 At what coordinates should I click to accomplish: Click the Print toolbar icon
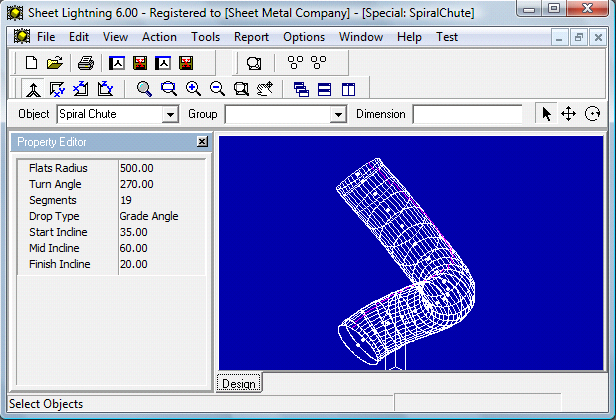tap(86, 63)
